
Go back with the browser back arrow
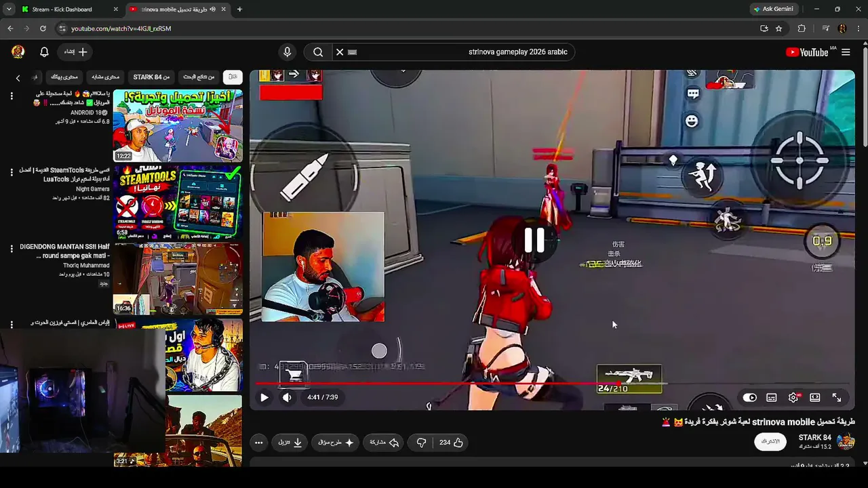point(10,28)
